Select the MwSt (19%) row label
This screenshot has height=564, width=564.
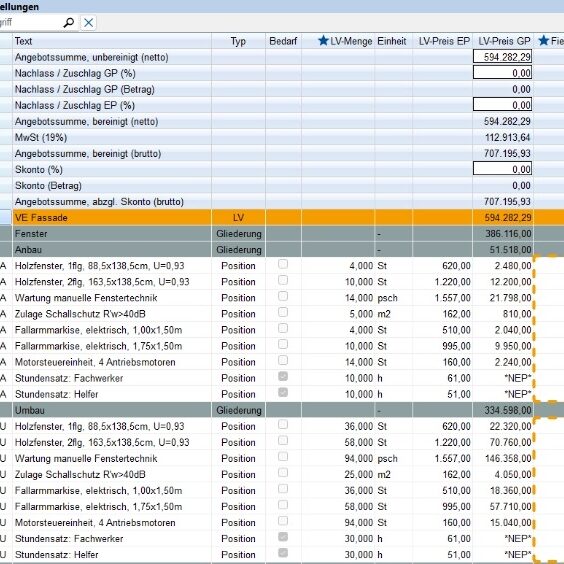click(41, 137)
